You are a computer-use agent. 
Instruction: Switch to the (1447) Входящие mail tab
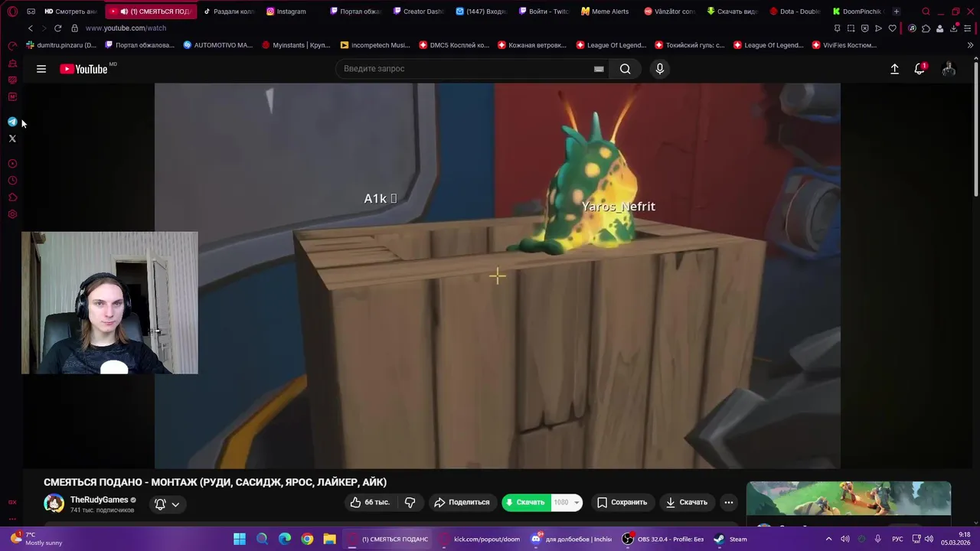[480, 11]
